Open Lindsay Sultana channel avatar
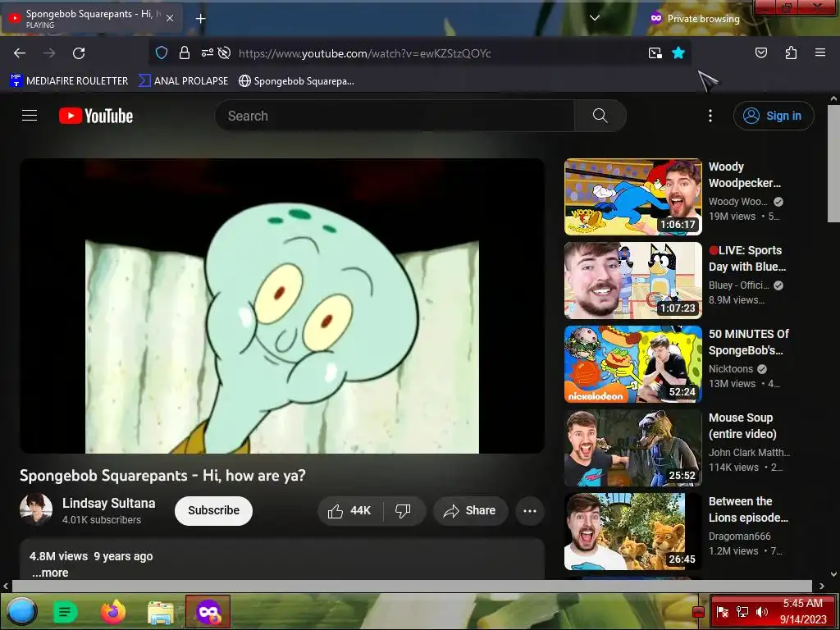The image size is (840, 630). coord(36,509)
